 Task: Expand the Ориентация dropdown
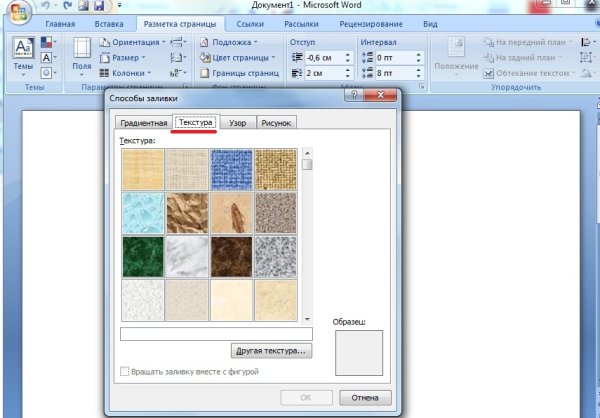(129, 43)
